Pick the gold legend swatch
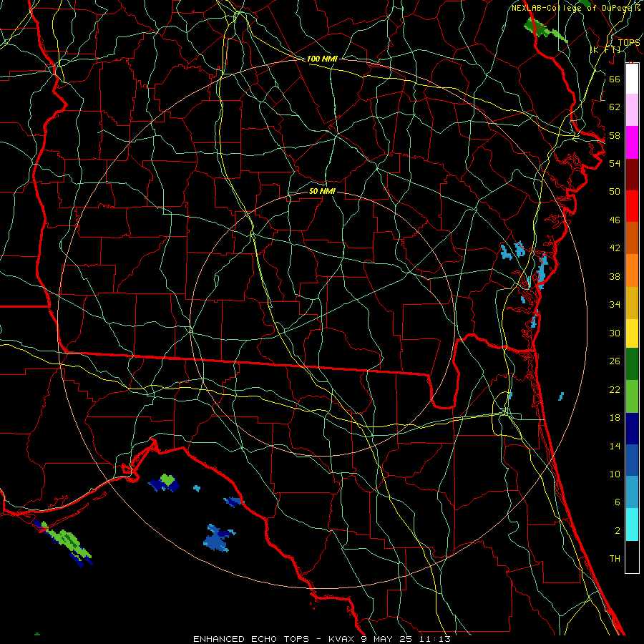Screen dimensions: 644x644 tap(632, 303)
